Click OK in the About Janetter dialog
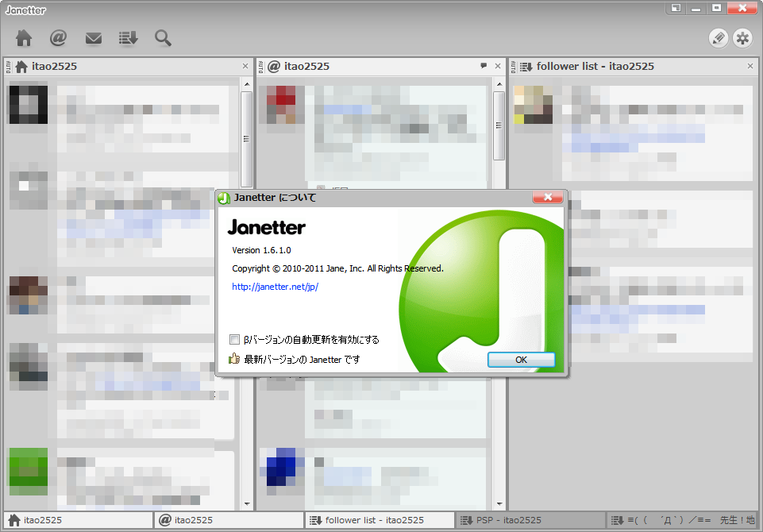This screenshot has height=532, width=763. pos(521,360)
